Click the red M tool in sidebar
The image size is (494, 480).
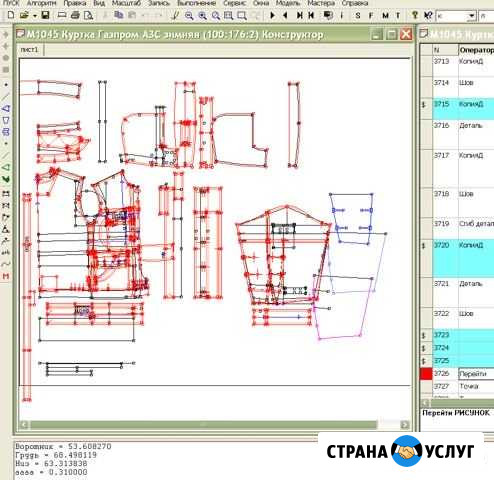(6, 276)
